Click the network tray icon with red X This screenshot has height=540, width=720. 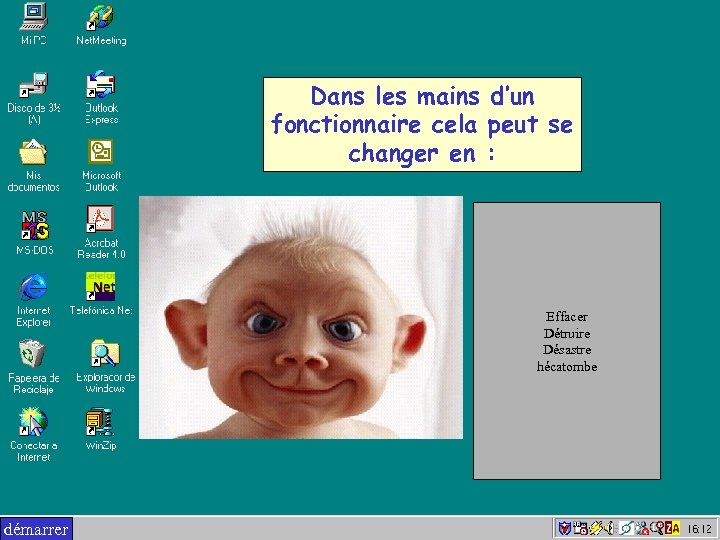[642, 529]
